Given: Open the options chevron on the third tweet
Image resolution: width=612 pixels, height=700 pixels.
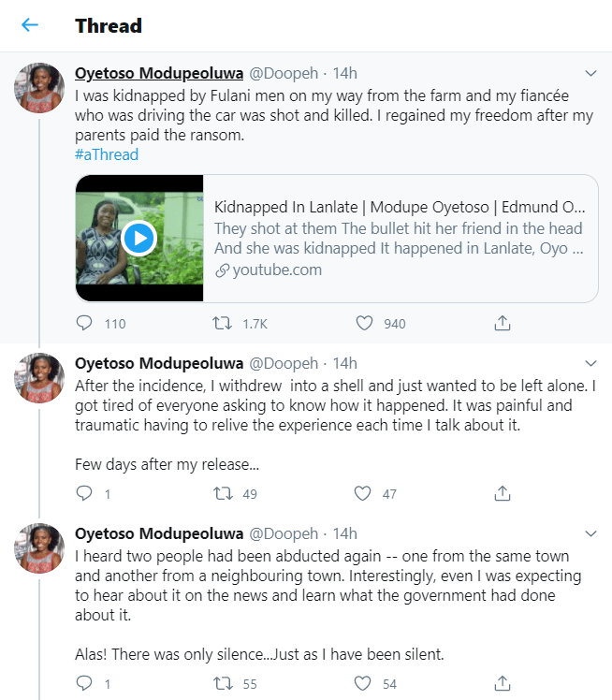Looking at the screenshot, I should pyautogui.click(x=590, y=533).
